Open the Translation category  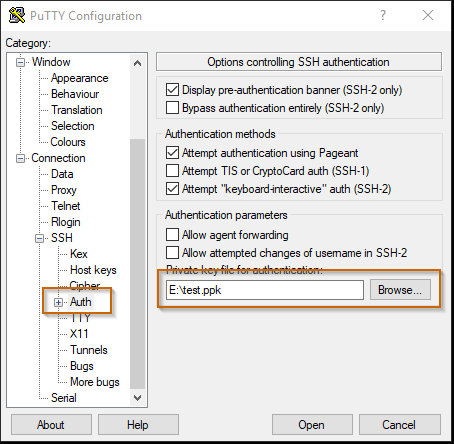click(x=77, y=110)
